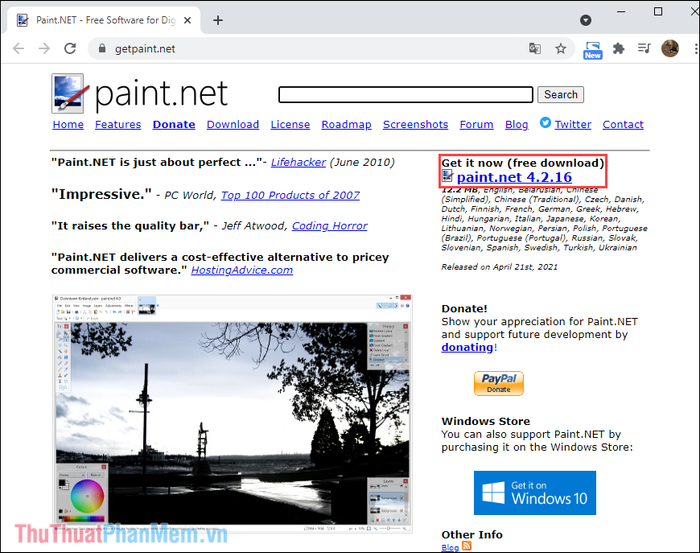700x553 pixels.
Task: Open the Home navigation link
Action: click(x=68, y=125)
